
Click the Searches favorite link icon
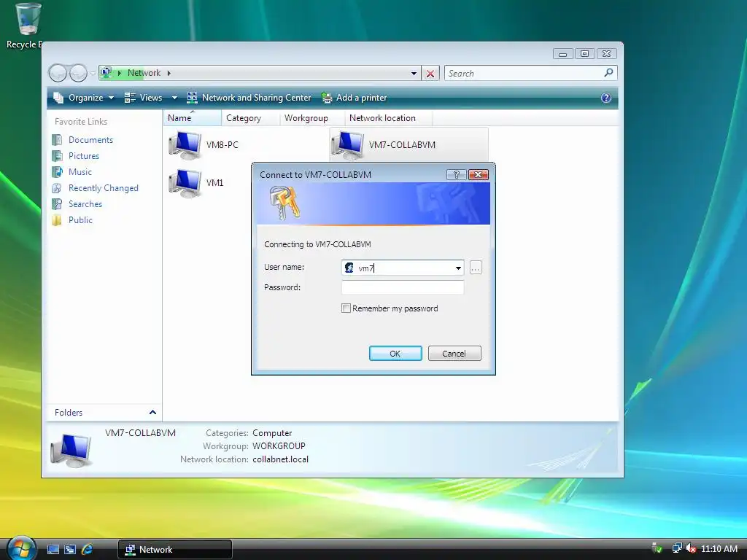coord(57,204)
